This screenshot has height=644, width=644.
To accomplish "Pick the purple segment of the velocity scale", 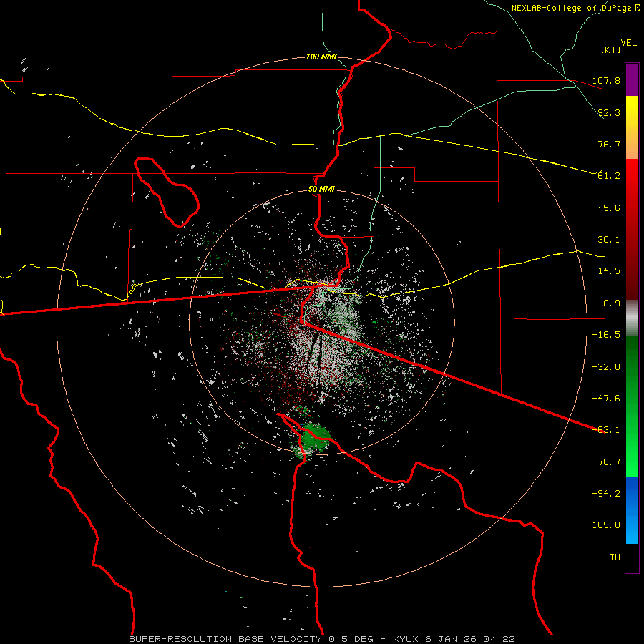I will coord(632,79).
